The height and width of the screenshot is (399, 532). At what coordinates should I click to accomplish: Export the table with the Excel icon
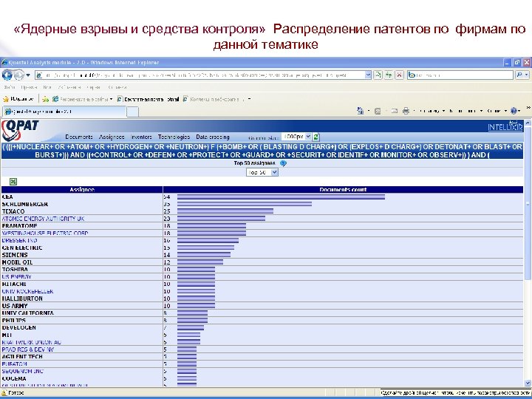coord(13,182)
